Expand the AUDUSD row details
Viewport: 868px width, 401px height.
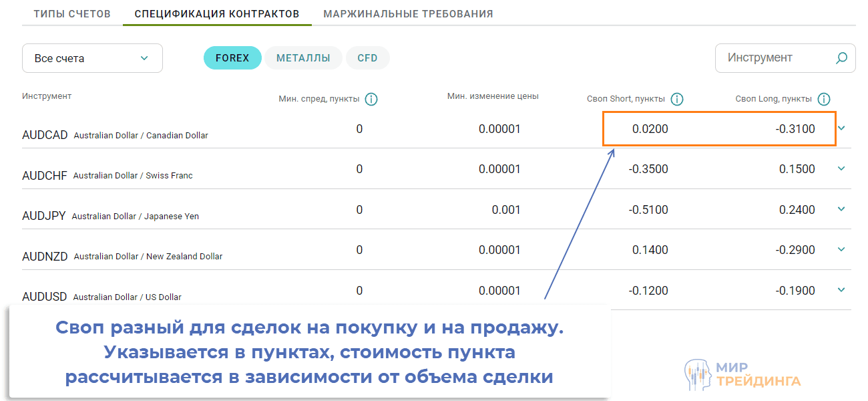coord(841,290)
